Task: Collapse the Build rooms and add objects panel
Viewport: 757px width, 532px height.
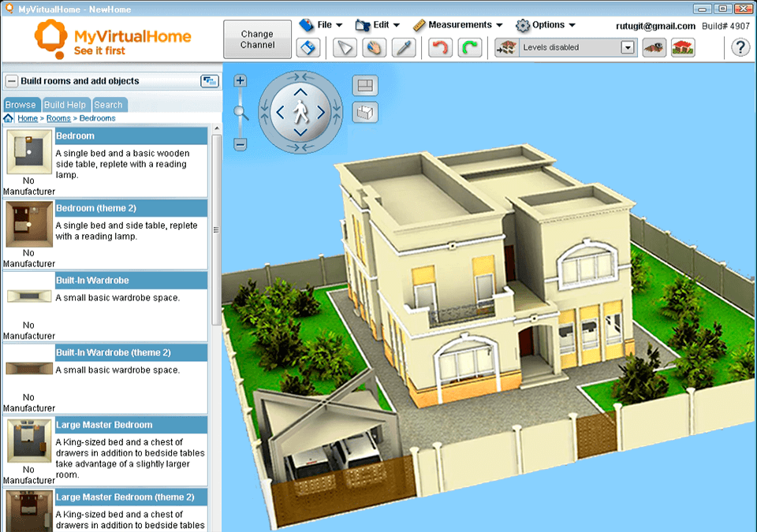Action: [11, 80]
